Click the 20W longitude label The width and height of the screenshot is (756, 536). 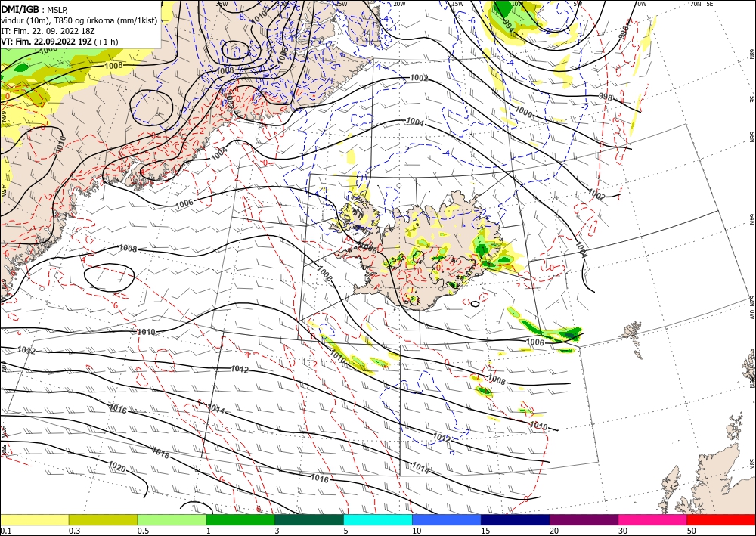click(x=399, y=4)
